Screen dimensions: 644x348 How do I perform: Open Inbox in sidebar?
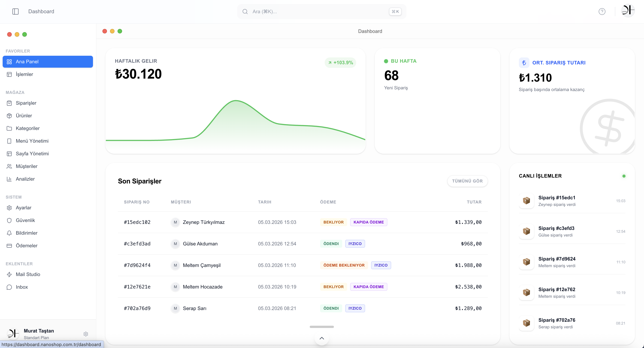coord(48,287)
